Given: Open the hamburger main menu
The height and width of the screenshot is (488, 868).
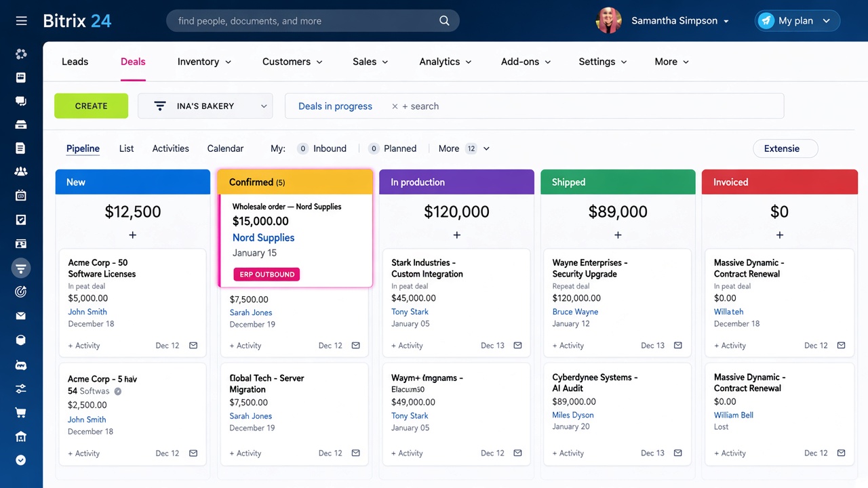Looking at the screenshot, I should (x=21, y=21).
